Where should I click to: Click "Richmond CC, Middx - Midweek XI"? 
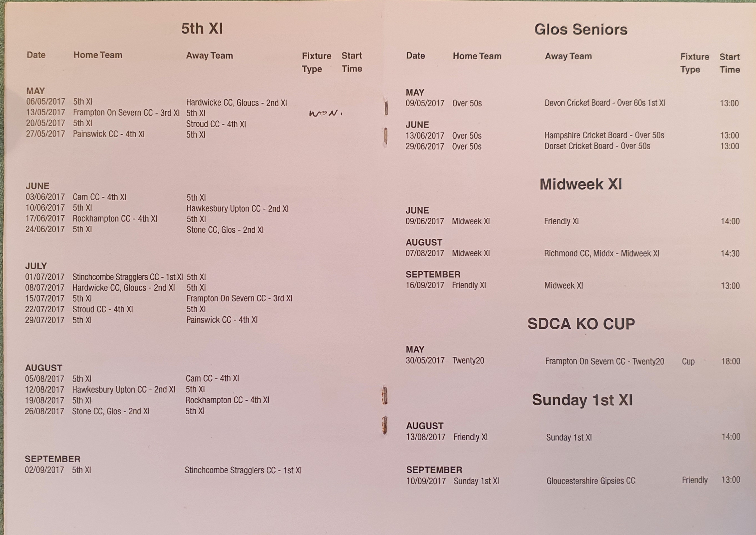tap(602, 253)
